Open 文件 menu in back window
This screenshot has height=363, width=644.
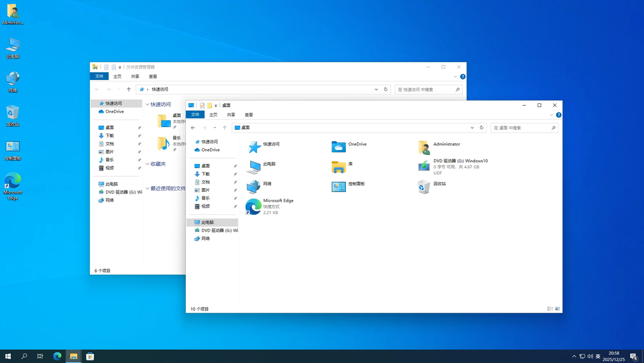coord(99,76)
